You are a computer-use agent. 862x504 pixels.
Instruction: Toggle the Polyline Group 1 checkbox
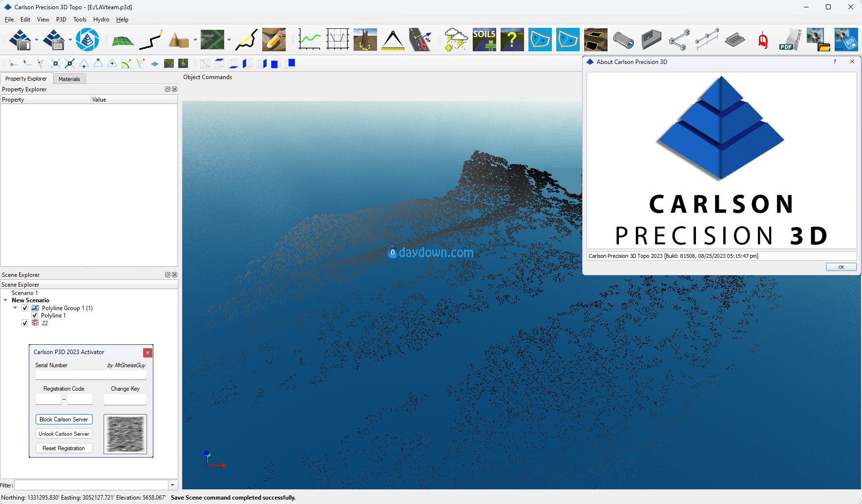coord(25,308)
